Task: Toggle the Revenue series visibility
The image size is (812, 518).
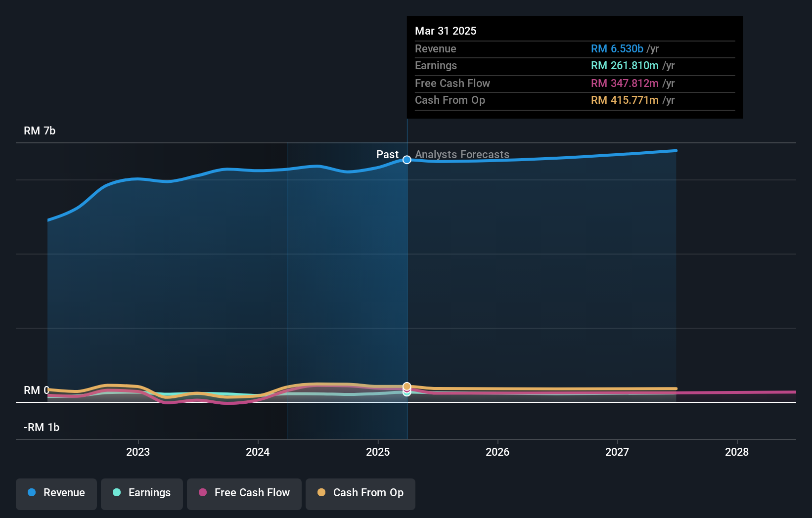Action: coord(56,493)
